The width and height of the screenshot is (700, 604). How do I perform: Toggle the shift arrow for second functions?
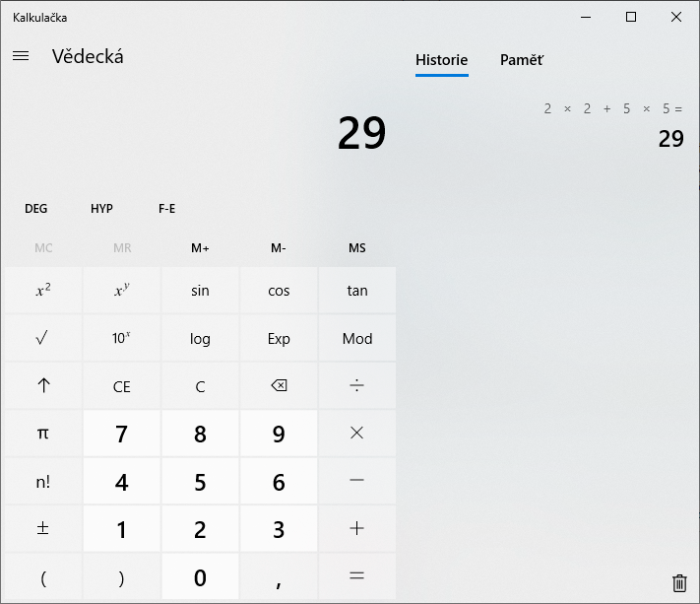pyautogui.click(x=42, y=386)
